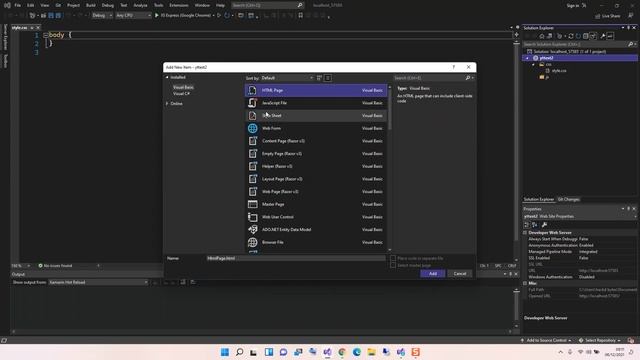
Task: Click the Solution Explorer Home icon
Action: pos(542,36)
